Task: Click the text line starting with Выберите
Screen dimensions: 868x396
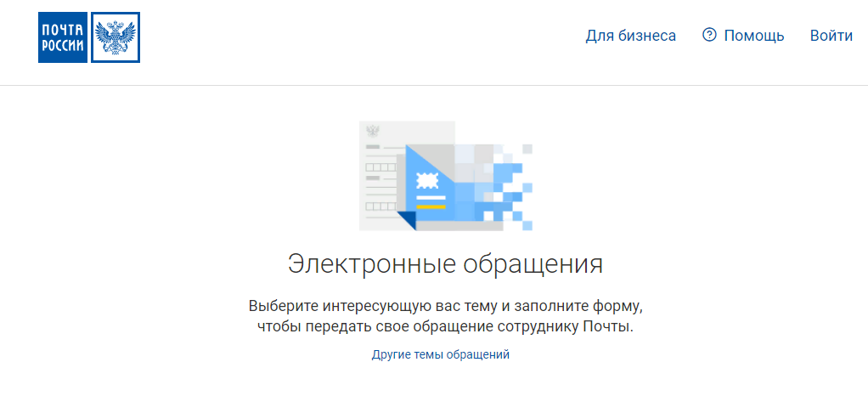Action: [440, 305]
